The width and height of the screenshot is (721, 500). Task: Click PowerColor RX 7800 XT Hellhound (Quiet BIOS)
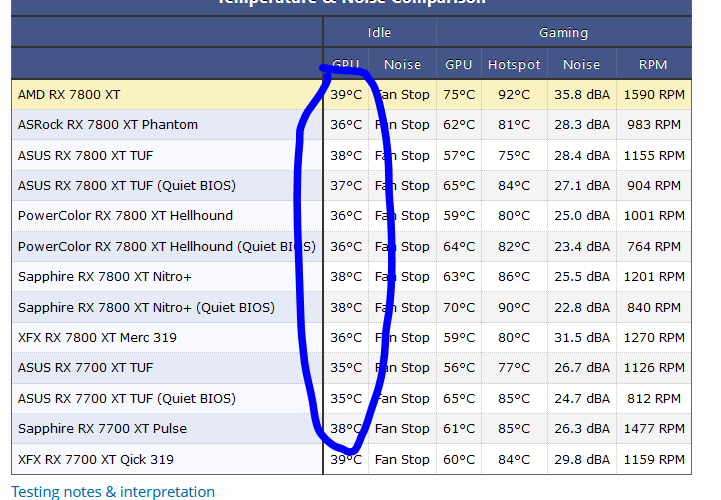[167, 247]
